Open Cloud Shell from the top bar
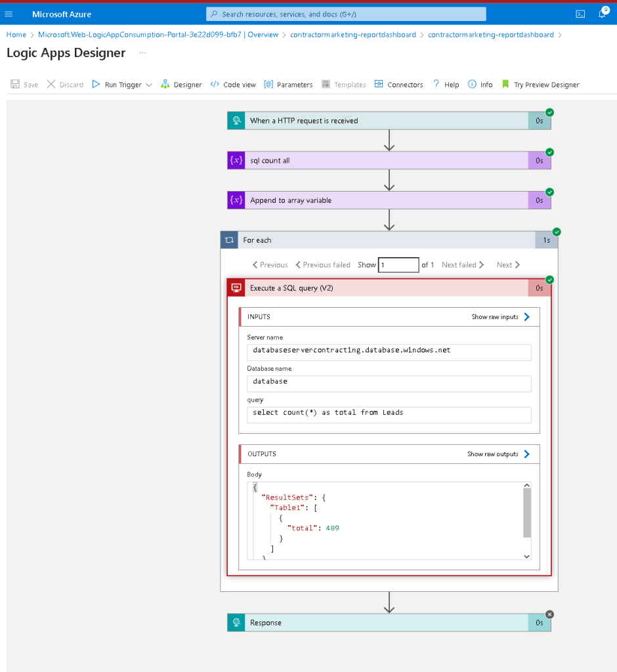The image size is (617, 672). (x=580, y=14)
